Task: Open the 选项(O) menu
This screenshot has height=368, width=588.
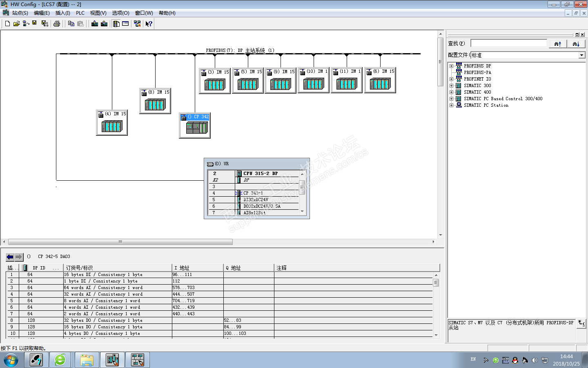Action: [120, 13]
